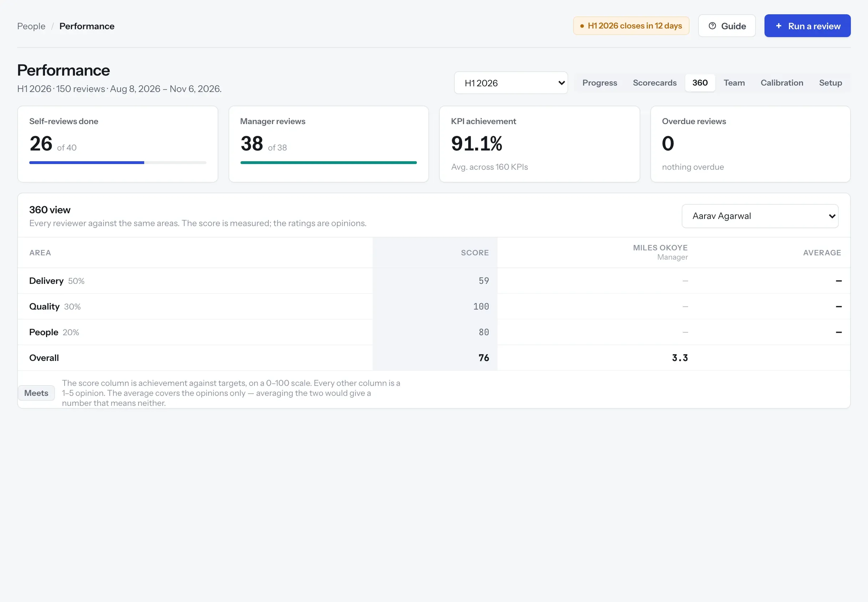Click the 26 of 40 self-reviews count
The height and width of the screenshot is (602, 868).
pos(53,144)
